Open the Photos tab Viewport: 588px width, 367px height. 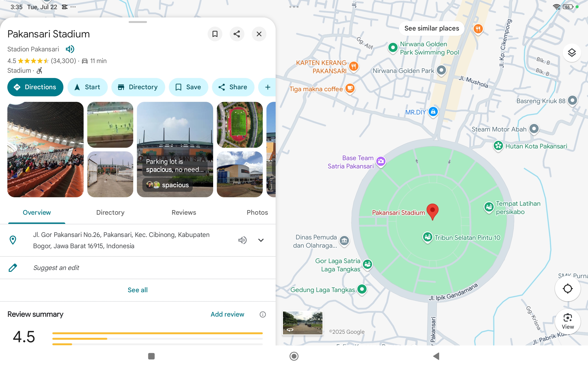coord(257,212)
